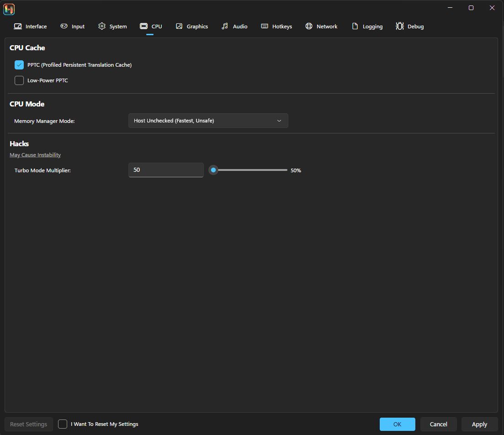Click the Turbo Mode Multiplier value field
Image resolution: width=504 pixels, height=435 pixels.
point(166,170)
